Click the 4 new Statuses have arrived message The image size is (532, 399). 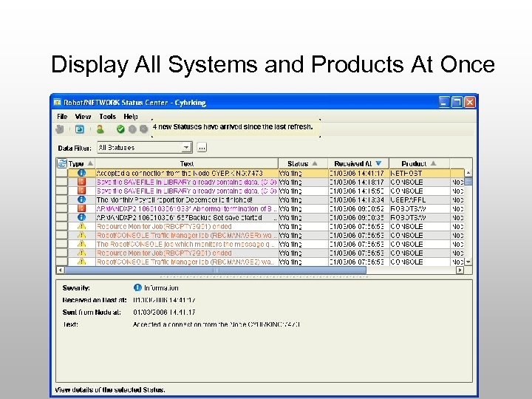point(233,127)
